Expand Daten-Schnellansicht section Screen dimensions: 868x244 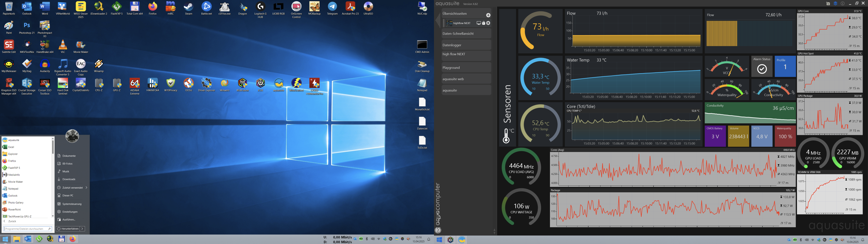(x=466, y=34)
